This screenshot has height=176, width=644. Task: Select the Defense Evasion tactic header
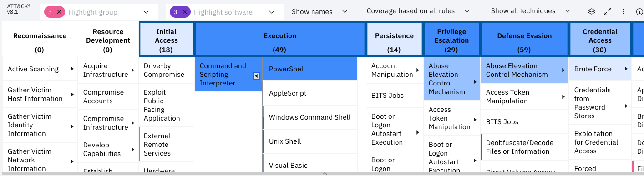[524, 40]
